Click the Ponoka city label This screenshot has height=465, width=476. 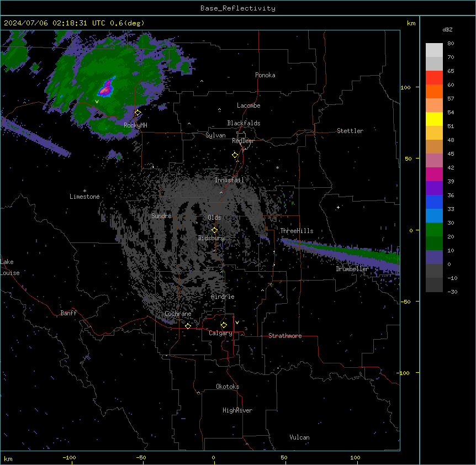(x=265, y=75)
